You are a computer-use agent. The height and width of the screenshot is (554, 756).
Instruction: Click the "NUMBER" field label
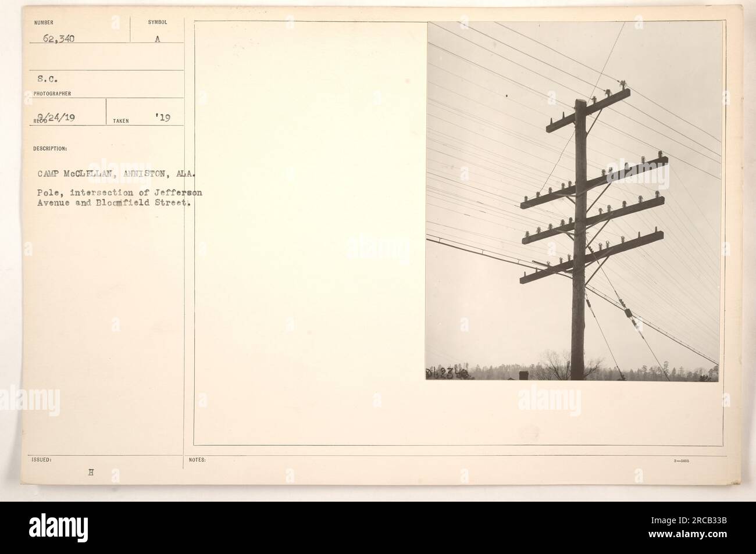tap(44, 23)
